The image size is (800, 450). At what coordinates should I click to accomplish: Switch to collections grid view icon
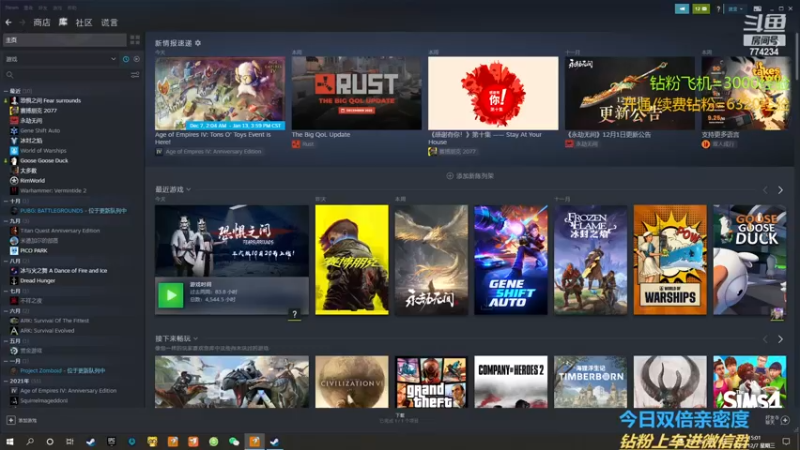pyautogui.click(x=135, y=40)
